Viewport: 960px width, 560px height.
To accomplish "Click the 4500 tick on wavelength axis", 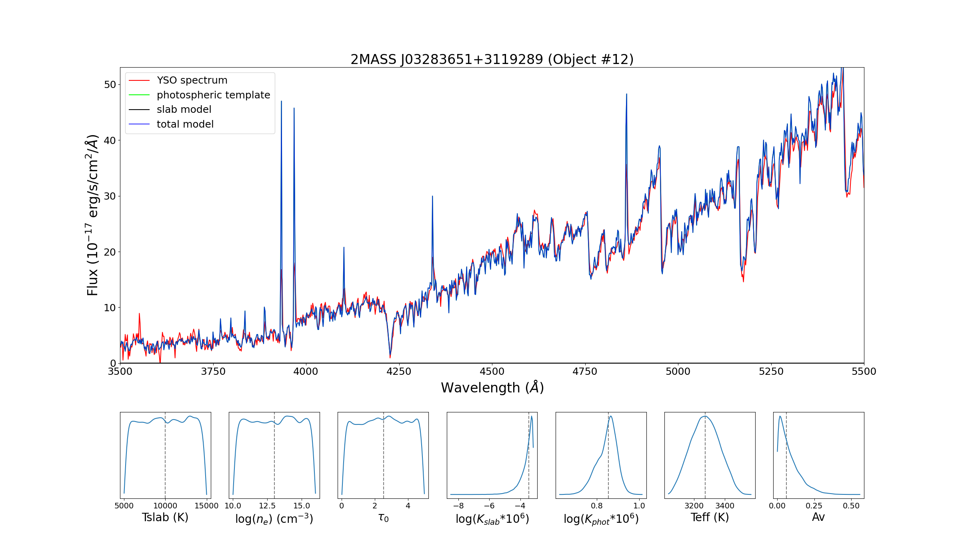I will (x=492, y=371).
